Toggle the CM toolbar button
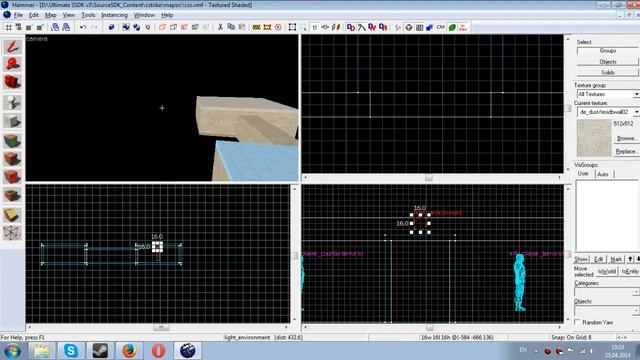The height and width of the screenshot is (360, 640). (x=441, y=27)
